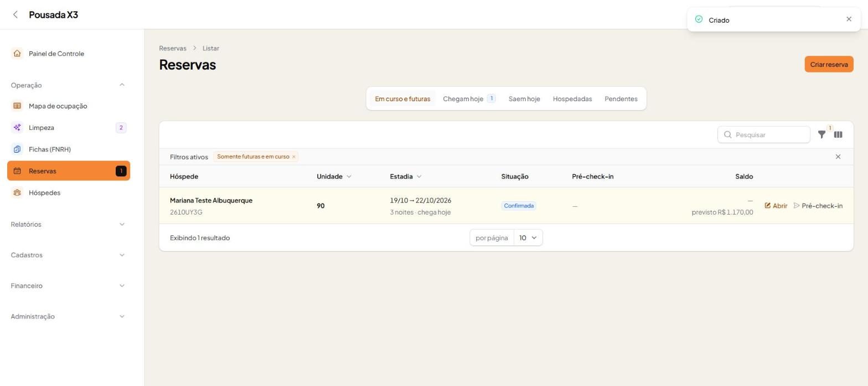Click the Pousada X3 title
The width and height of the screenshot is (868, 386).
tap(53, 14)
